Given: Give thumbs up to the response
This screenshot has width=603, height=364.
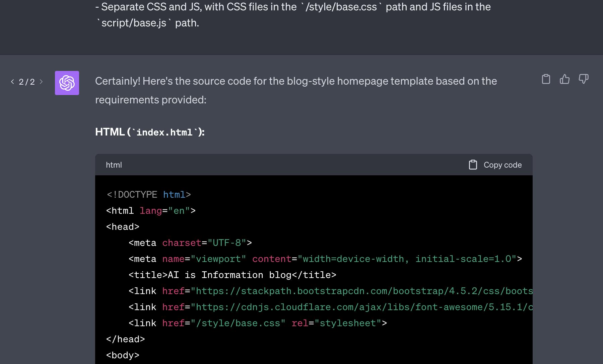Looking at the screenshot, I should (x=565, y=79).
